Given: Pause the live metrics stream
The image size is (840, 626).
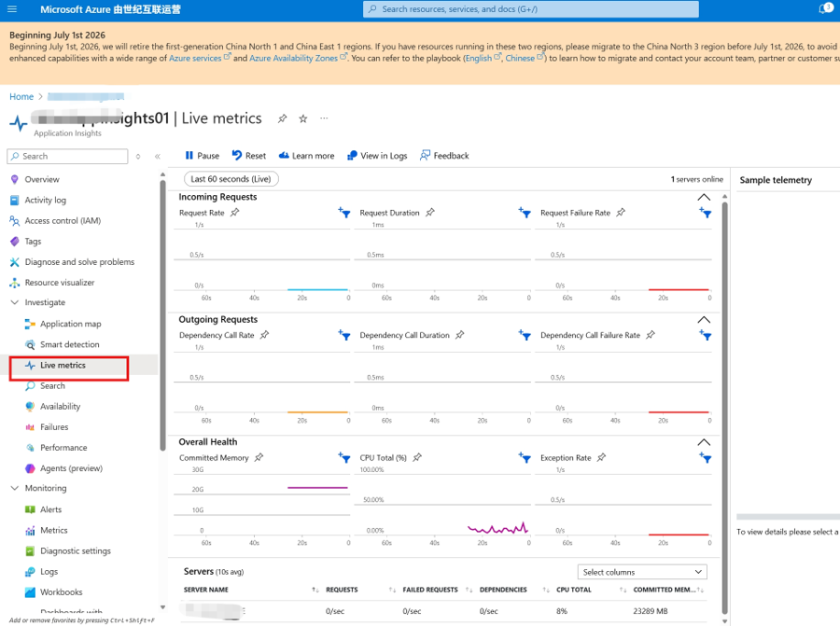Looking at the screenshot, I should (x=202, y=155).
